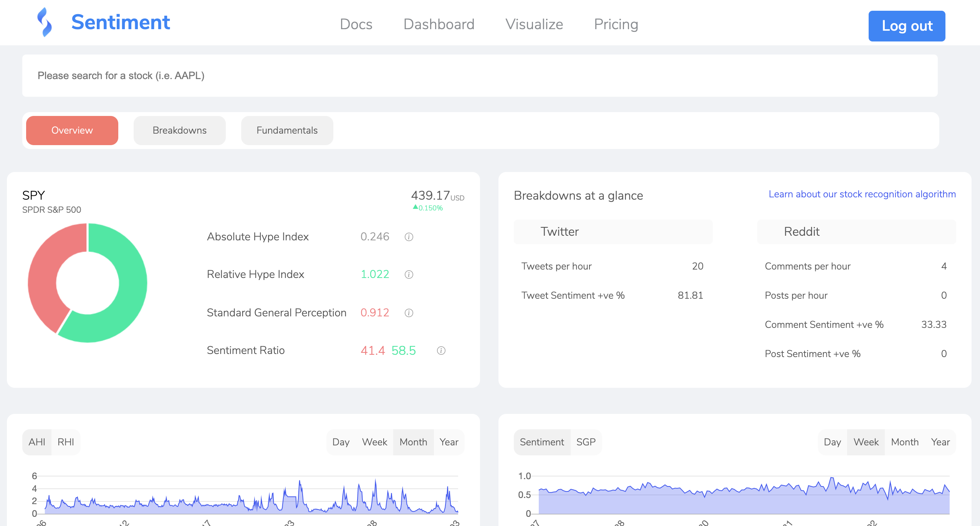Switch sentiment chart to SGP
Viewport: 980px width, 526px height.
pos(586,442)
